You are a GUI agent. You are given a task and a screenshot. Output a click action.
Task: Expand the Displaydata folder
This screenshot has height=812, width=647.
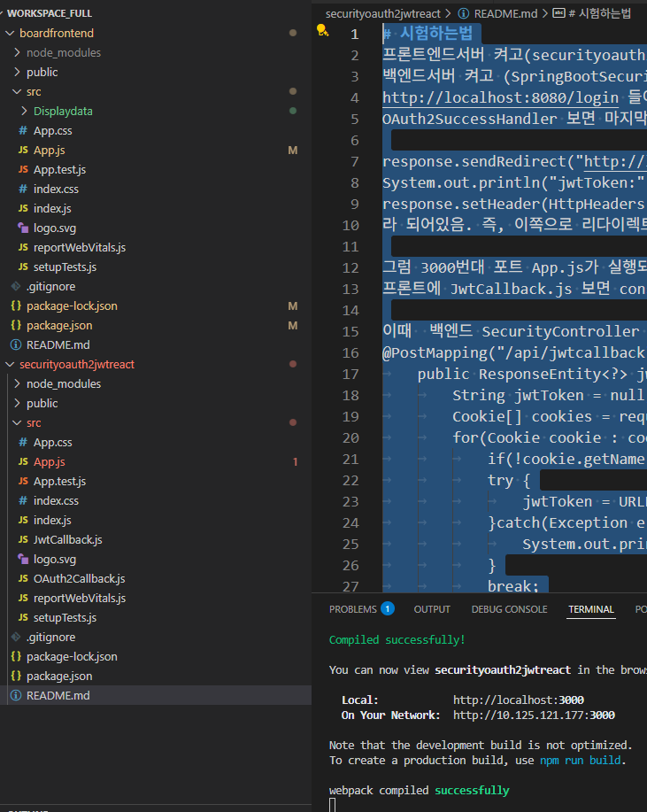pyautogui.click(x=24, y=111)
